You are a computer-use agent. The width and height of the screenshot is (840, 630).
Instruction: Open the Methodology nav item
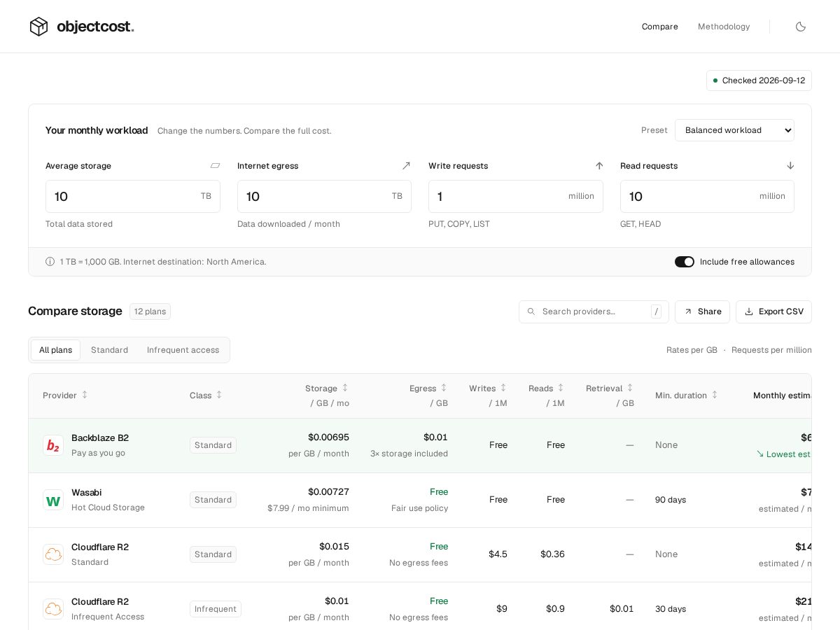pos(724,27)
